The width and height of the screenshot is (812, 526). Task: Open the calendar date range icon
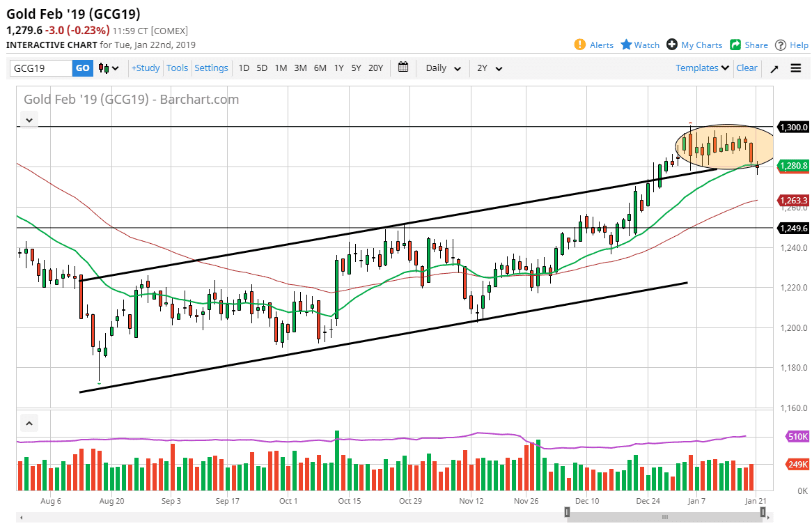pyautogui.click(x=403, y=68)
